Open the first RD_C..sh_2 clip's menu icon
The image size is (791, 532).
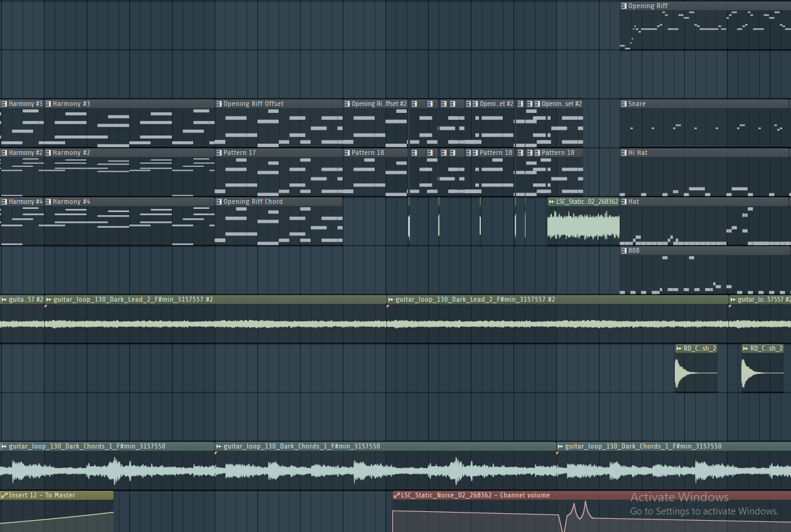pos(679,349)
